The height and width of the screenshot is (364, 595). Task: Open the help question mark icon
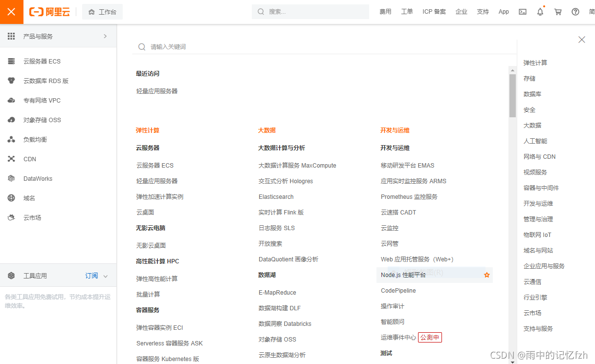(575, 12)
